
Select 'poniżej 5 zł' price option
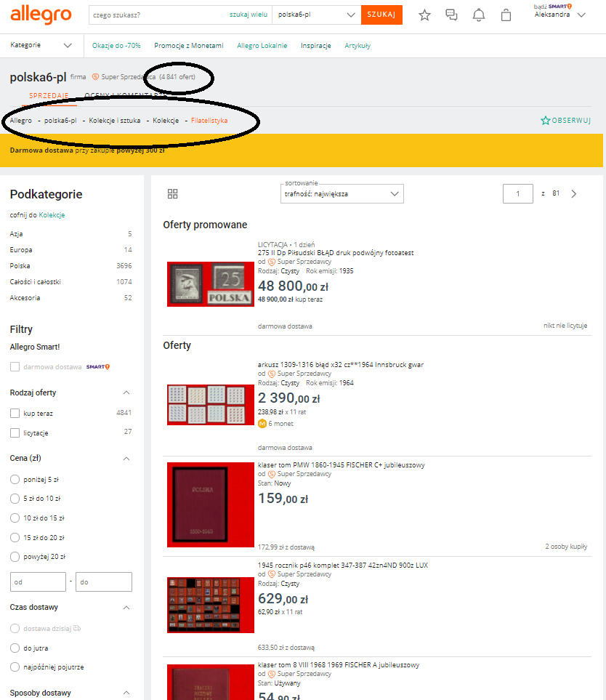15,479
